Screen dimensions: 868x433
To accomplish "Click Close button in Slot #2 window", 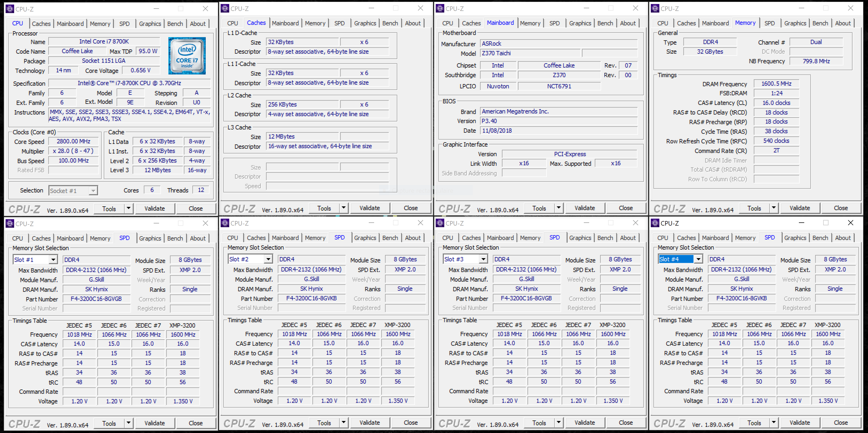I will coord(410,423).
